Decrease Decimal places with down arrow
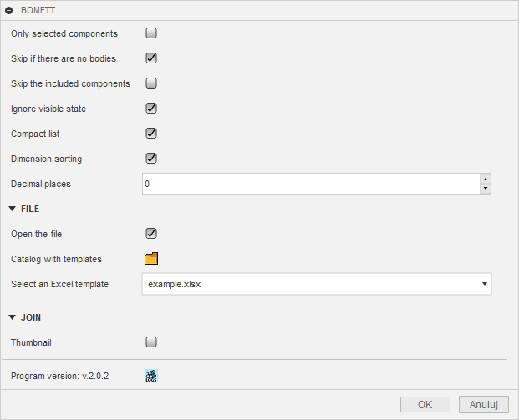The image size is (519, 420). coord(486,189)
